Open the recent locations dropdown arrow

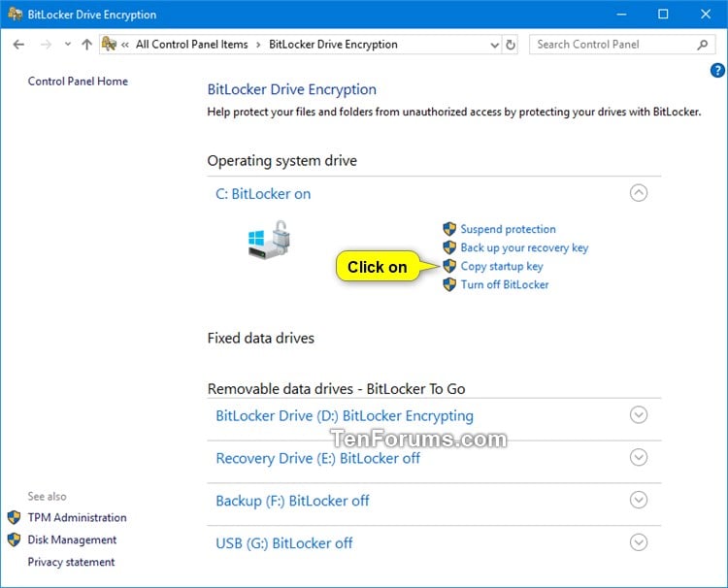coord(68,44)
